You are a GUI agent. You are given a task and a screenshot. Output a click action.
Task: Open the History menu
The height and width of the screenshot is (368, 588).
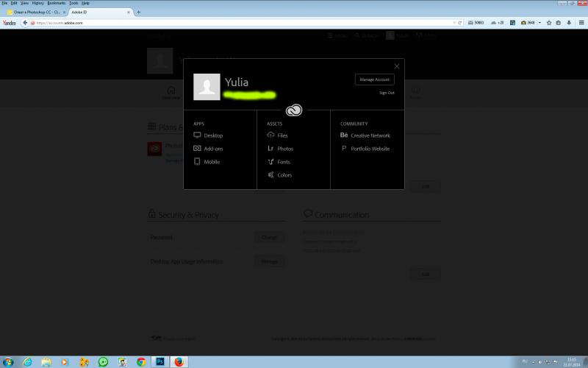pyautogui.click(x=38, y=3)
